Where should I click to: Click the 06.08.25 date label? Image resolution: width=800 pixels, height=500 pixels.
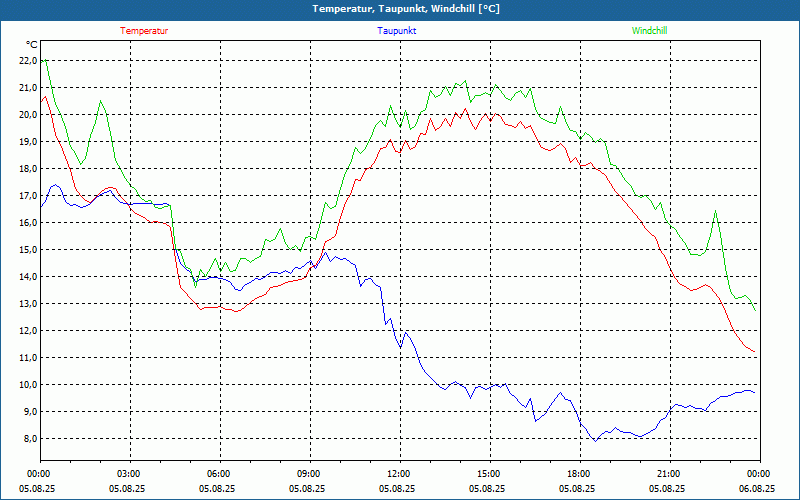pyautogui.click(x=757, y=489)
